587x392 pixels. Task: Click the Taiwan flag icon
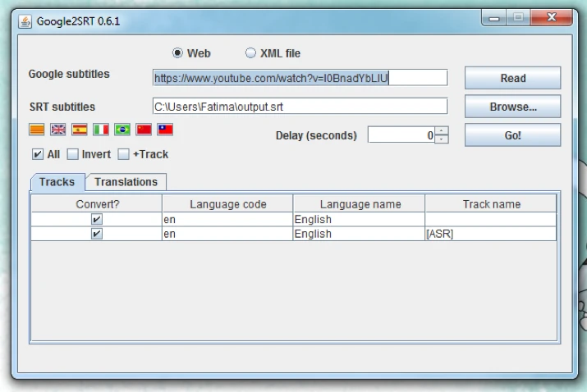165,130
